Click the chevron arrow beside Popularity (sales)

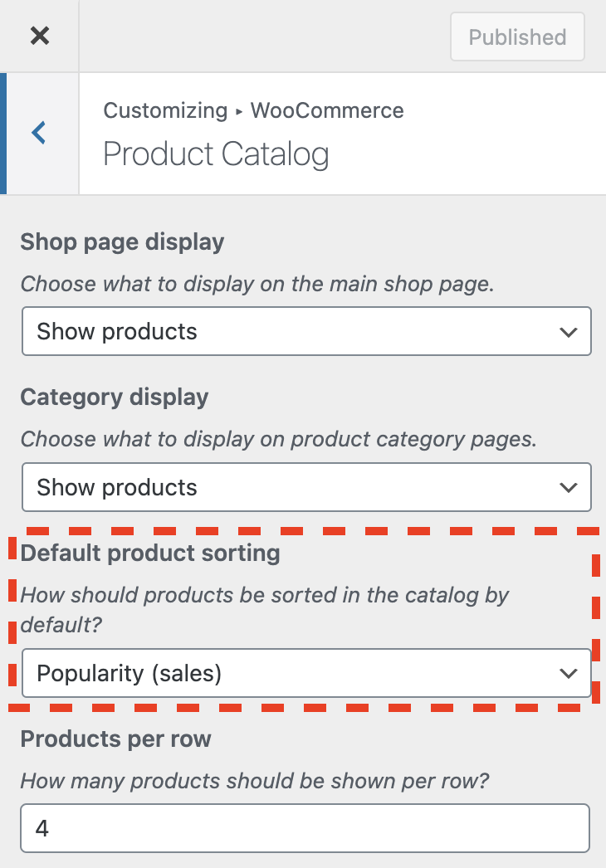click(569, 674)
